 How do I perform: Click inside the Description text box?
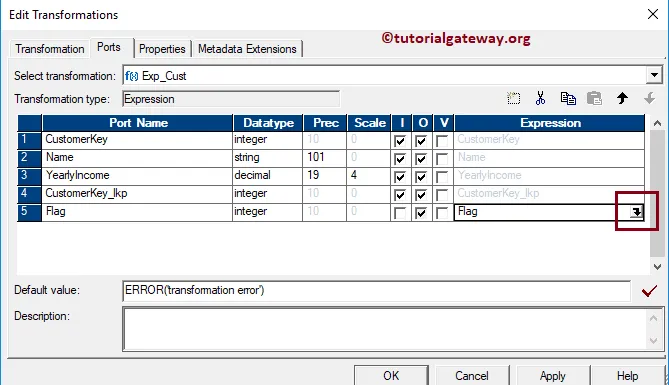pyautogui.click(x=385, y=329)
